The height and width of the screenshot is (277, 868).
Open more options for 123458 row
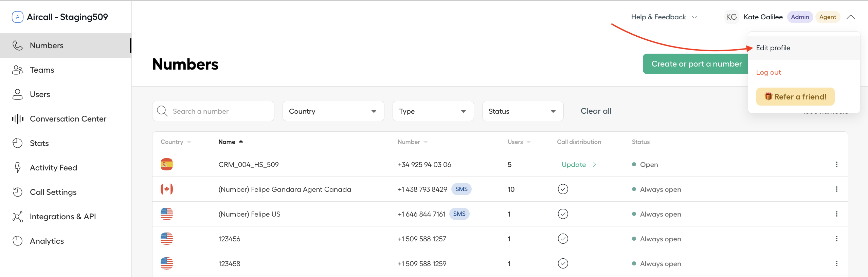837,263
